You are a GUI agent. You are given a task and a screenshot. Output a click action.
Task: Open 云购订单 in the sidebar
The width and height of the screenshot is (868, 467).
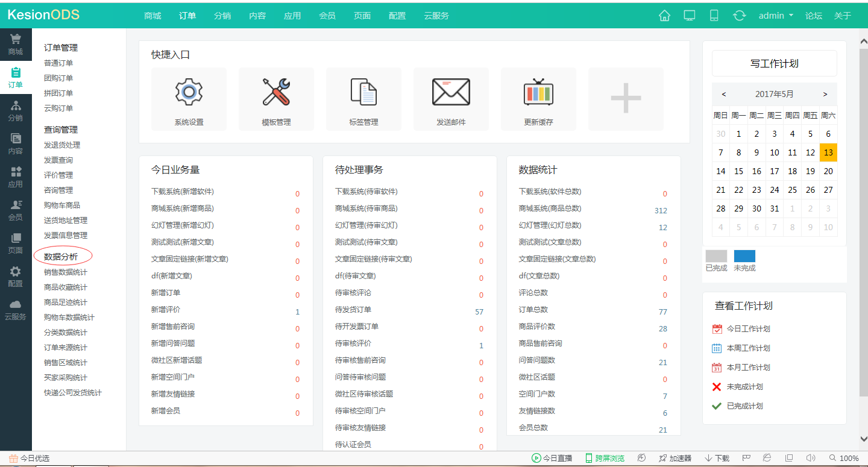point(58,108)
